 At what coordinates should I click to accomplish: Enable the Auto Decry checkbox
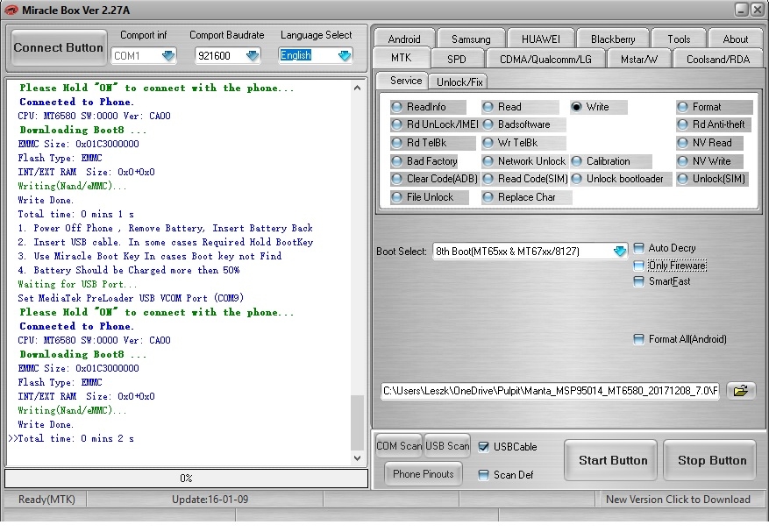[638, 248]
